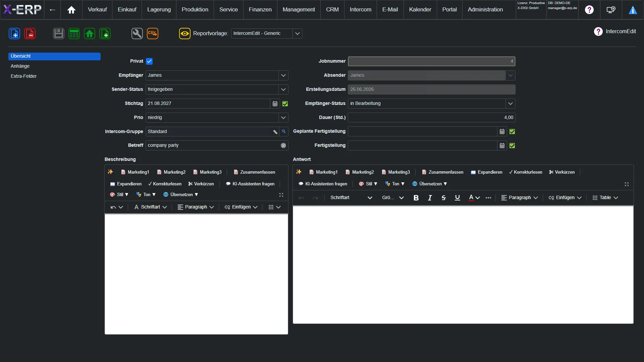Switch to the Extra-Felder tab
Viewport: 644px width, 362px height.
[x=23, y=76]
